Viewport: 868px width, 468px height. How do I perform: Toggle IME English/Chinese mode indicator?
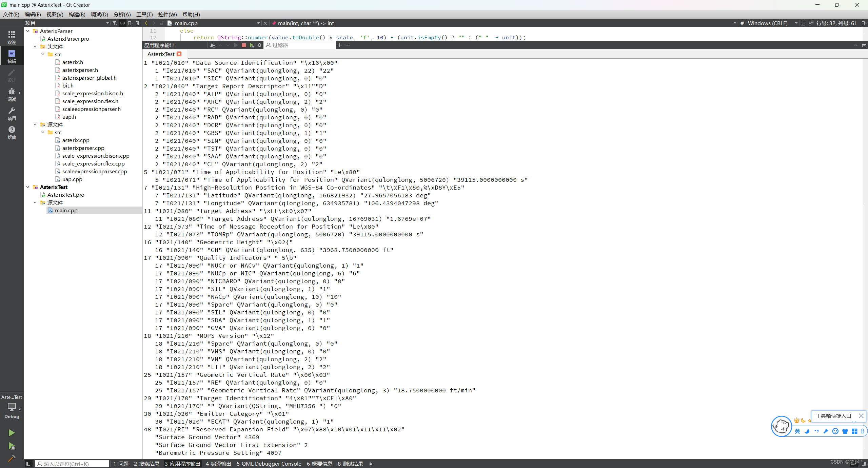tap(797, 431)
